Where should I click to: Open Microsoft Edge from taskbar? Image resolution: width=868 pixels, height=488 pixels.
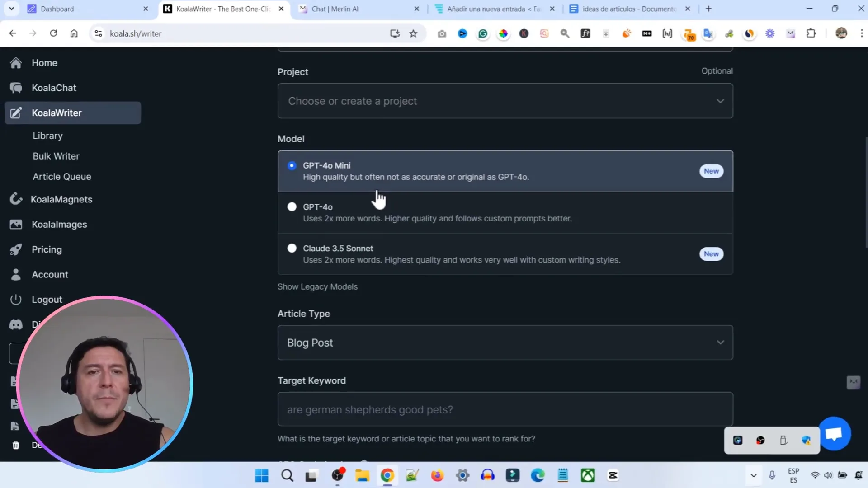pyautogui.click(x=538, y=475)
